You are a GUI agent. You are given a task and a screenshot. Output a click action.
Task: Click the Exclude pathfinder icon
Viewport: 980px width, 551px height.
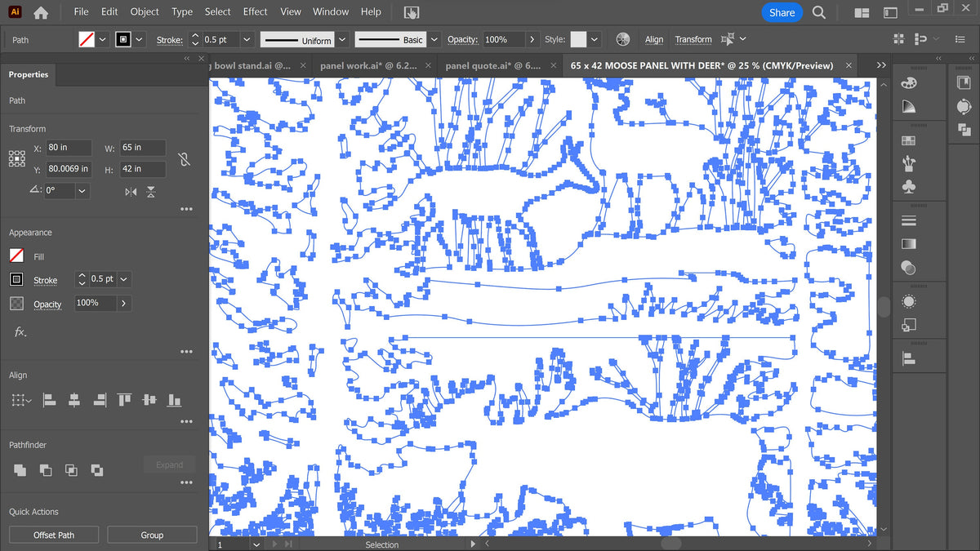pyautogui.click(x=97, y=470)
